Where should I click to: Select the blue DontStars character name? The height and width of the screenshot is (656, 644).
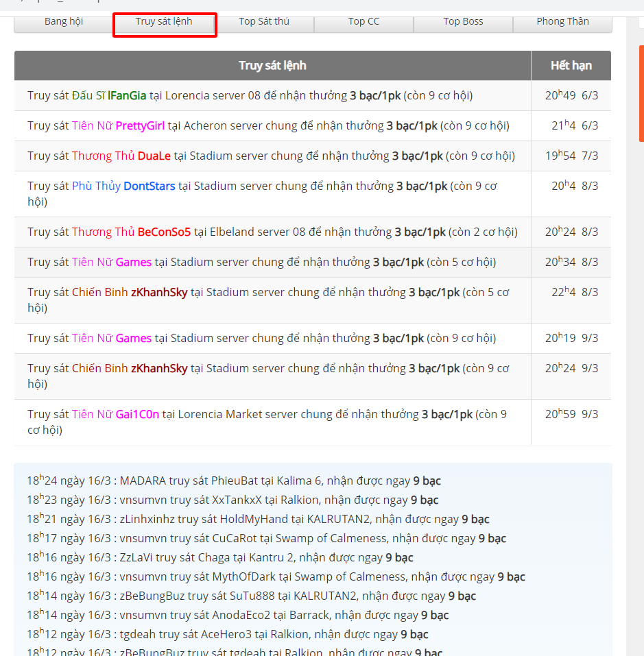click(149, 186)
